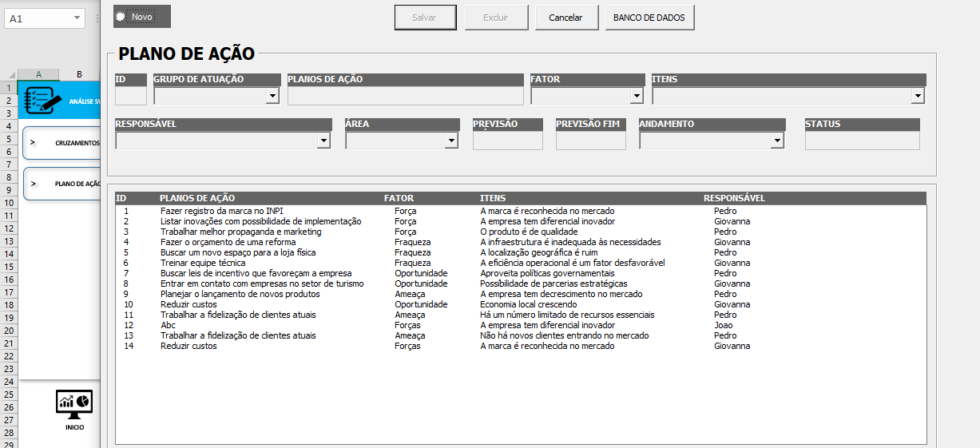The width and height of the screenshot is (980, 448).
Task: Click the INICIO dashboard monitor icon
Action: [74, 403]
